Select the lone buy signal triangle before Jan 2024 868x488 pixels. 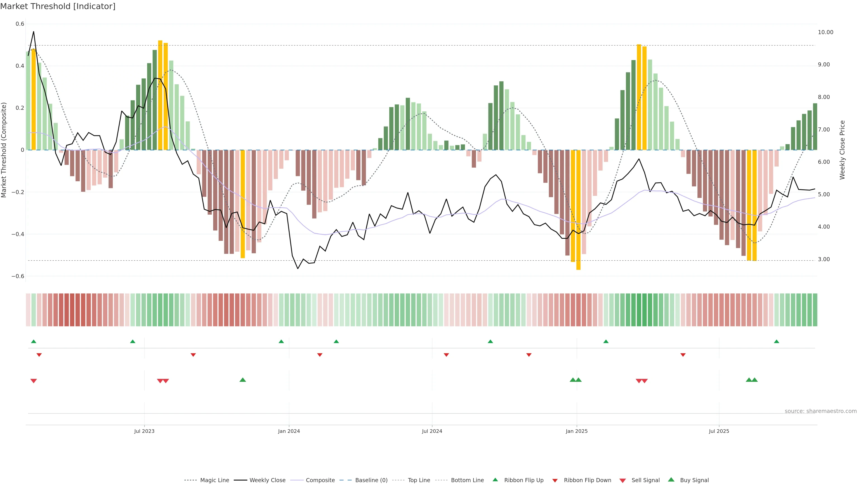click(243, 380)
